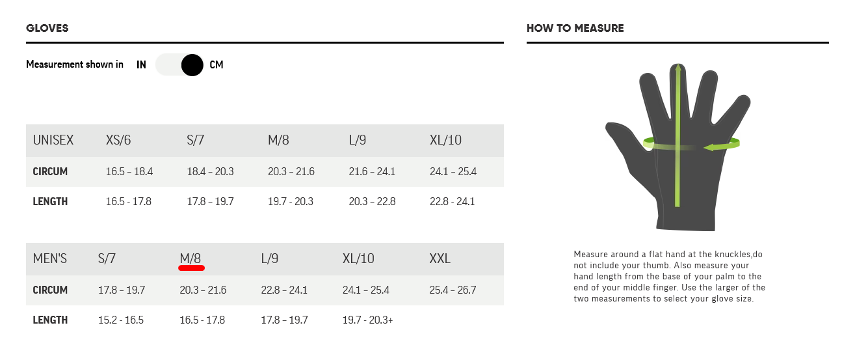Click the Unisex XL/10 size header
Viewport: 868px width, 349px height.
(445, 140)
